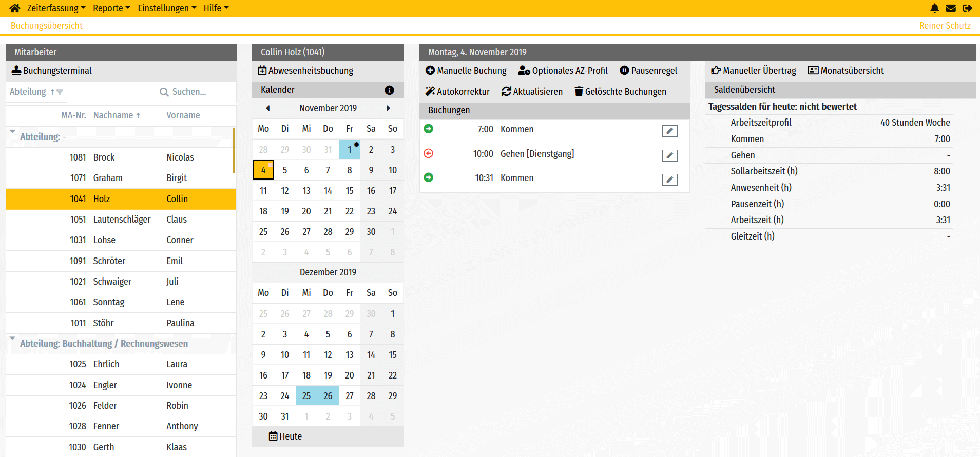980x457 pixels.
Task: Open notifications bell icon
Action: click(x=934, y=8)
